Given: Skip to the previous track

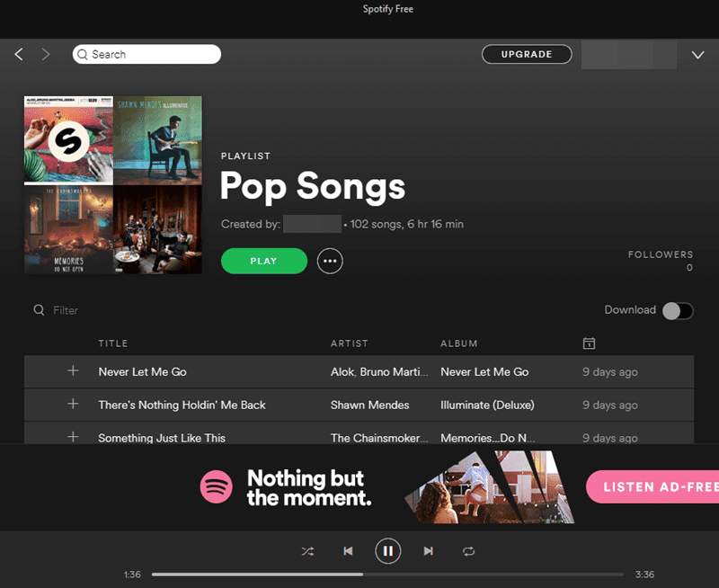Looking at the screenshot, I should tap(348, 551).
